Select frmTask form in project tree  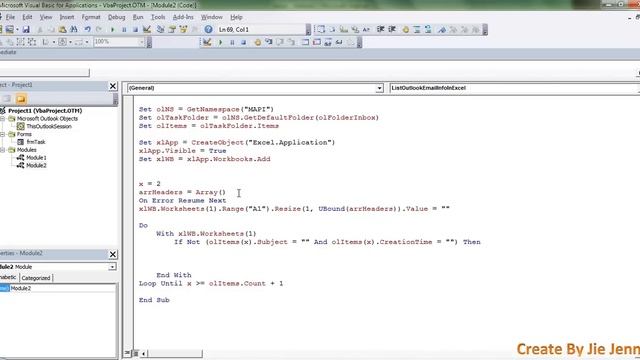point(36,142)
